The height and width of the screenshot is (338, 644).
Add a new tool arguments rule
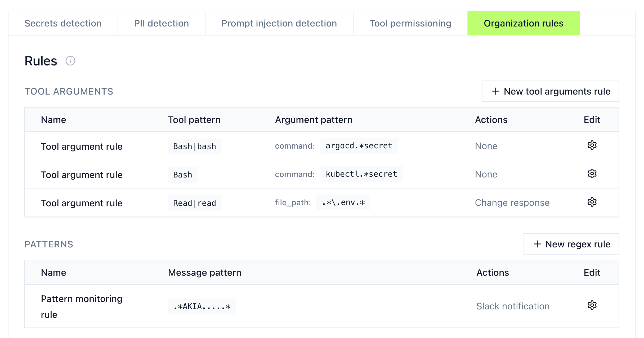click(551, 91)
